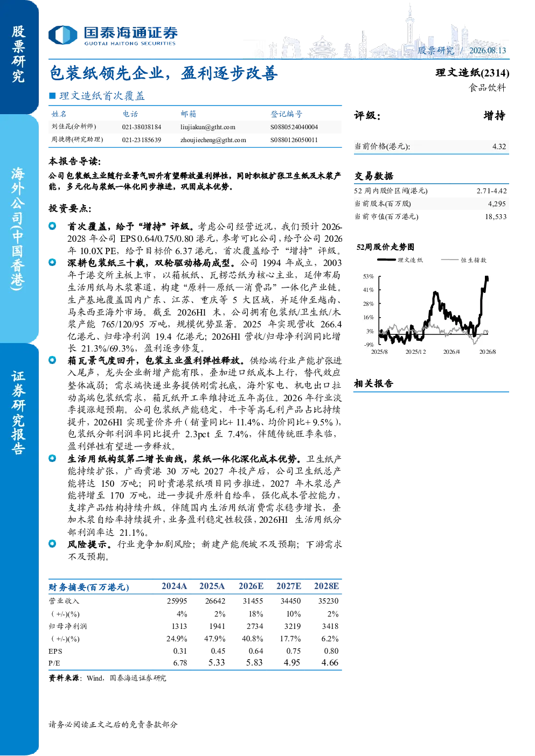Viewport: 535px width, 756px height.
Task: Click phone number 021-23185639
Action: (142, 140)
